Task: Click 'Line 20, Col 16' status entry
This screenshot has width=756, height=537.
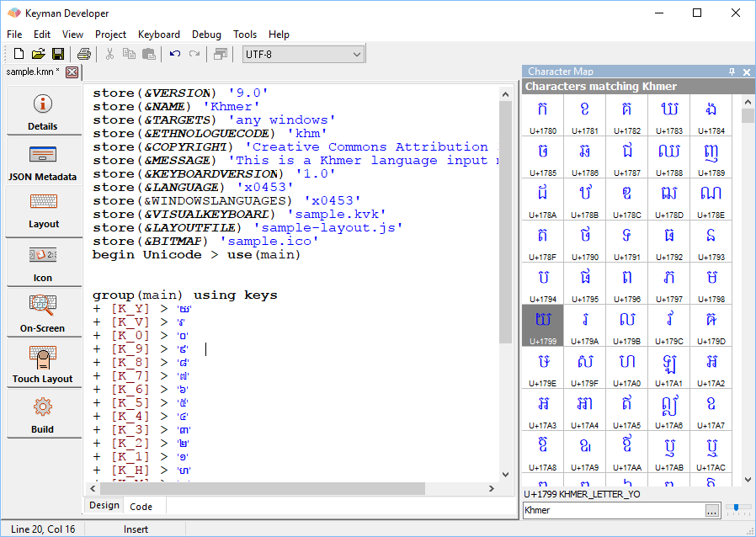Action: pyautogui.click(x=43, y=529)
